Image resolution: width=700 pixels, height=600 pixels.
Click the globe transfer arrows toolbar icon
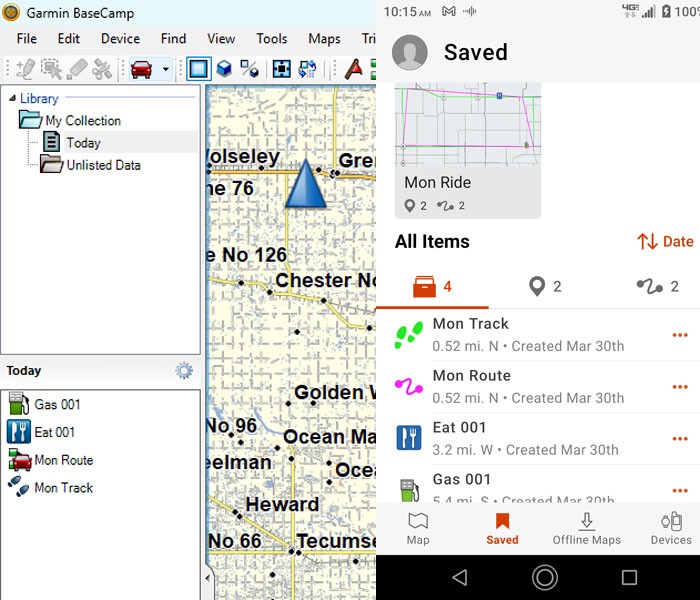coord(308,69)
